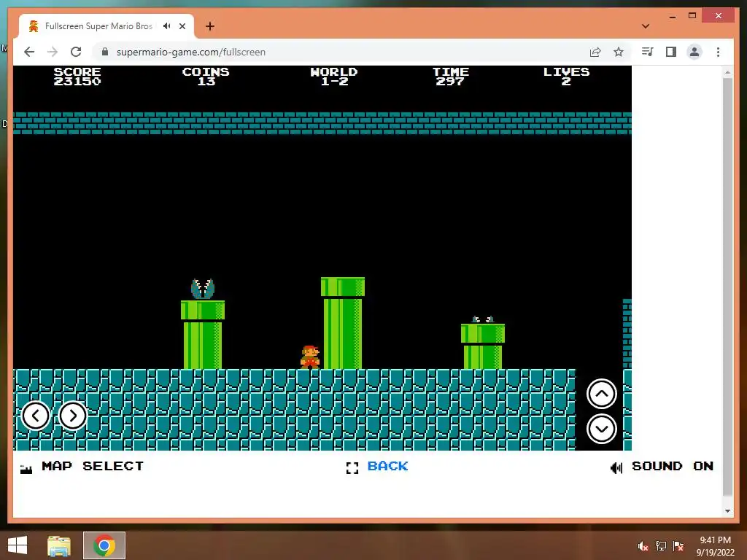Close the Fullscreen Super Mario Bros tab
This screenshot has width=747, height=560.
pos(182,26)
